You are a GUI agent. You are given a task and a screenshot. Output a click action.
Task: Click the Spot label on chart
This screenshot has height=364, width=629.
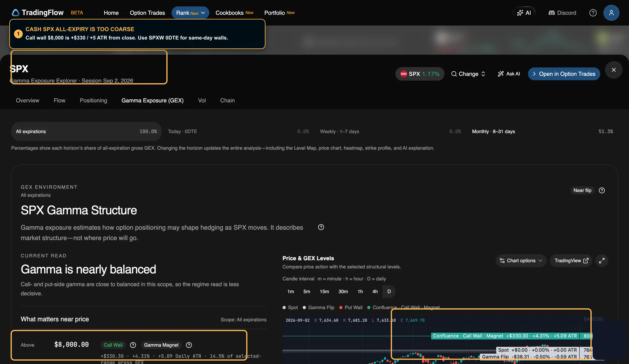(537, 350)
